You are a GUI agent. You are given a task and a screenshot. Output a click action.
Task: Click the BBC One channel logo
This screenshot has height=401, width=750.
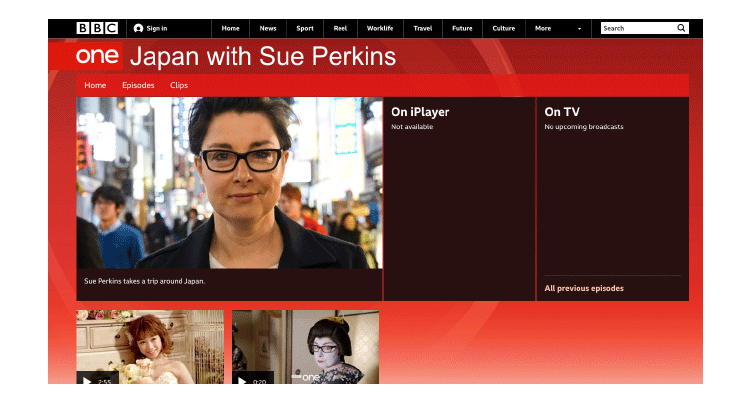[97, 56]
